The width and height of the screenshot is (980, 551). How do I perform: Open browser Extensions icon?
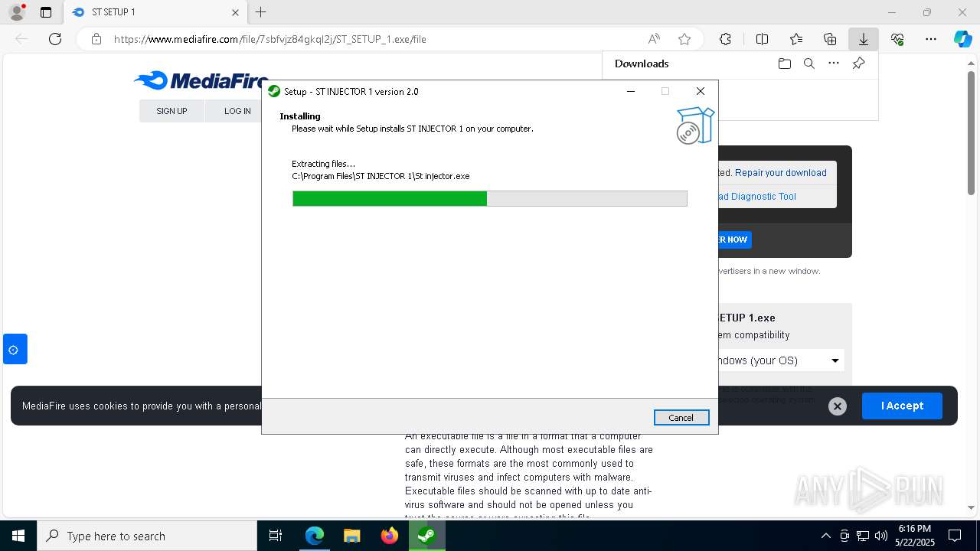(725, 39)
